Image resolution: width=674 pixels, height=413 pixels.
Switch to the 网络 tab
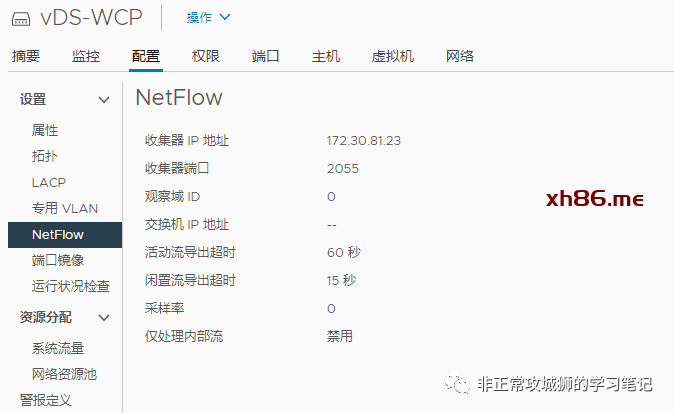pos(460,56)
